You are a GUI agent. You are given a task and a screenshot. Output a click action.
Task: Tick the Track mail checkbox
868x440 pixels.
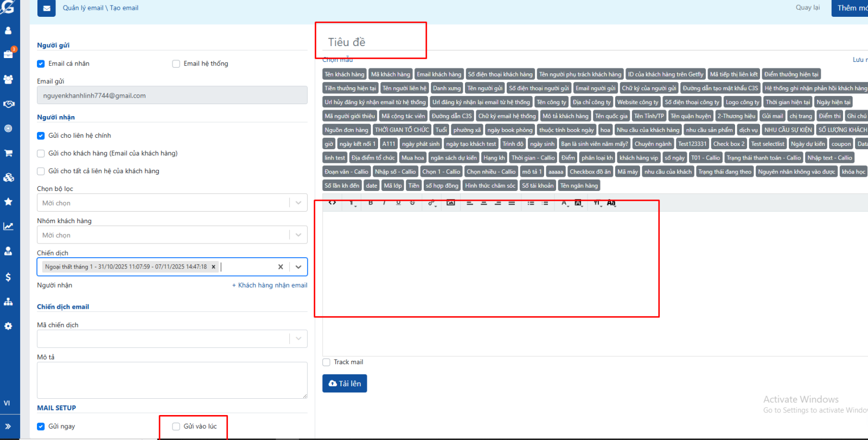327,362
